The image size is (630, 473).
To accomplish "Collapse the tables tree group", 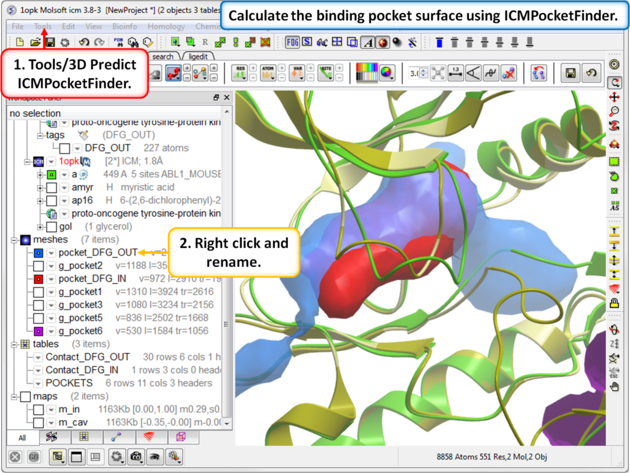I will point(11,344).
